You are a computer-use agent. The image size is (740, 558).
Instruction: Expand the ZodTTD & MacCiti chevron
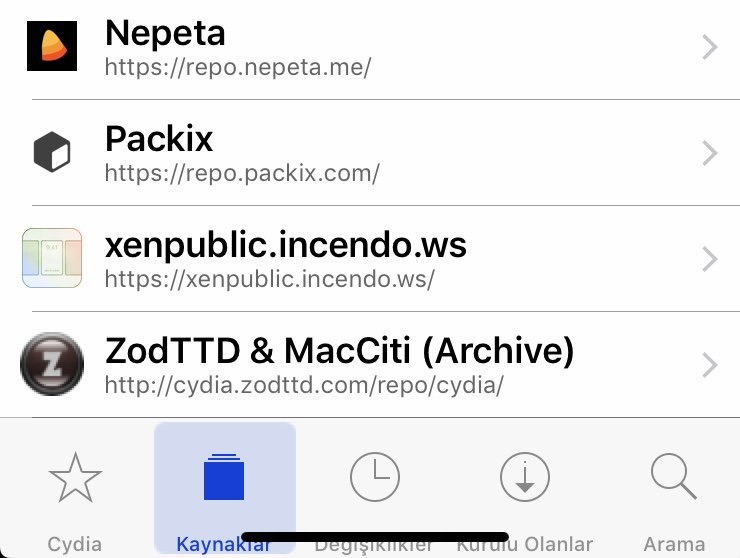710,365
